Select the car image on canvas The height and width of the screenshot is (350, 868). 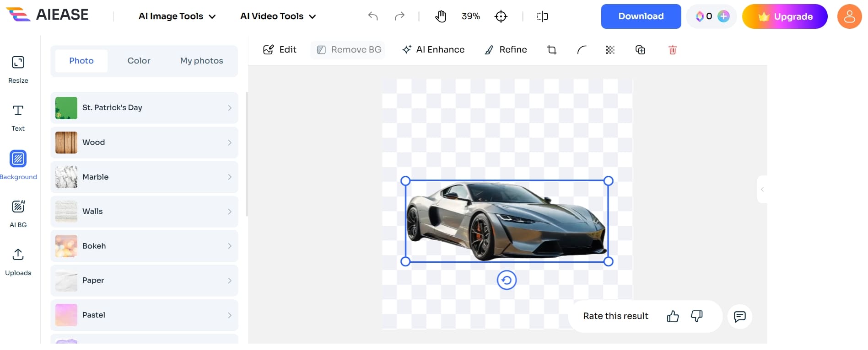coord(507,221)
